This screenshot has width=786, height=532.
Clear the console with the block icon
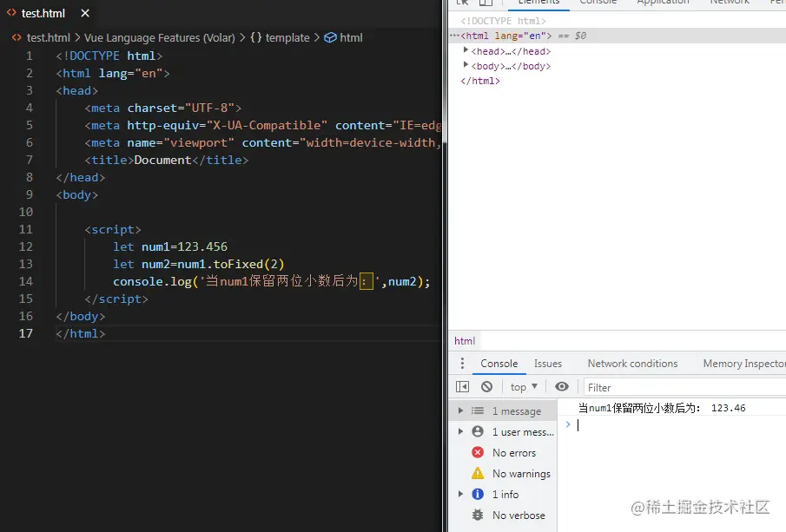[486, 387]
